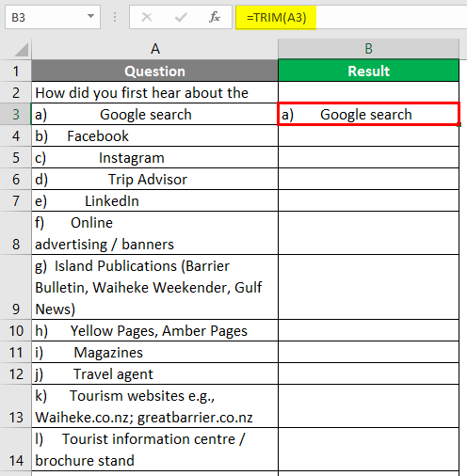
Task: Select row 8 header
Action: (x=16, y=233)
